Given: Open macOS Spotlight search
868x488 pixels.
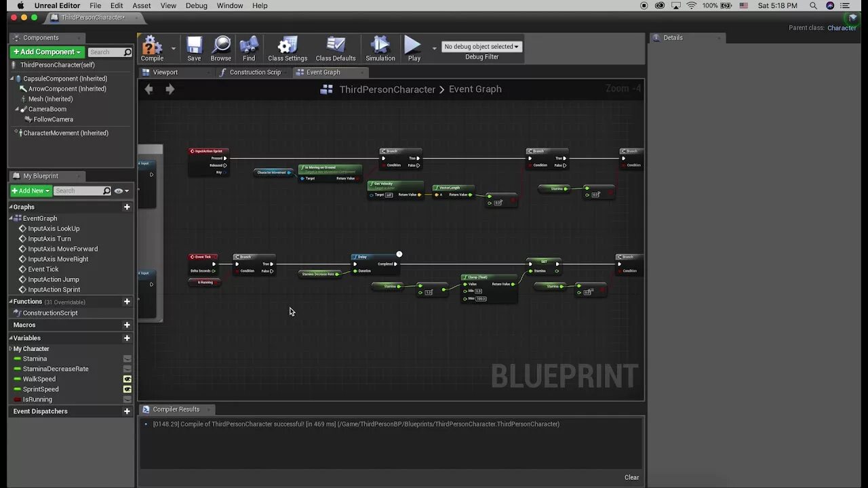Looking at the screenshot, I should pos(813,5).
